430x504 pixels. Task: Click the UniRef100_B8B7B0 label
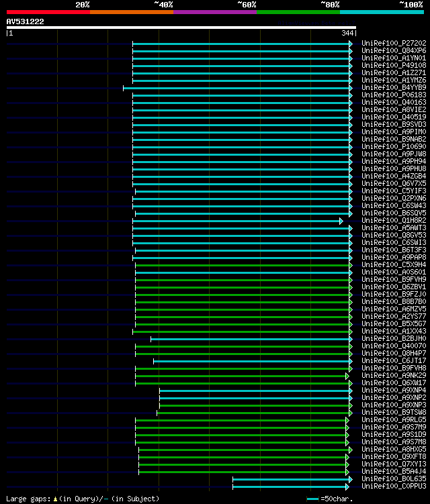coord(394,302)
